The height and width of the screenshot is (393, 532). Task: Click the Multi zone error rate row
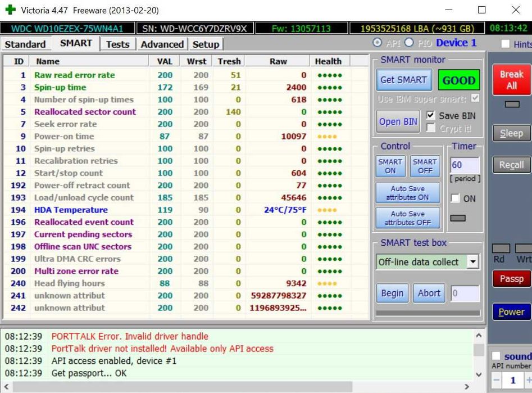click(186, 271)
